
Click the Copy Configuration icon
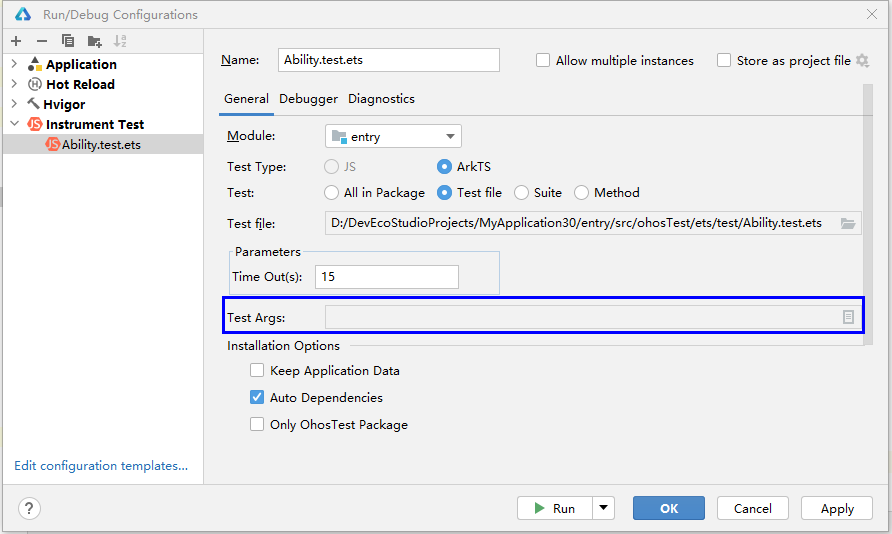pos(68,41)
